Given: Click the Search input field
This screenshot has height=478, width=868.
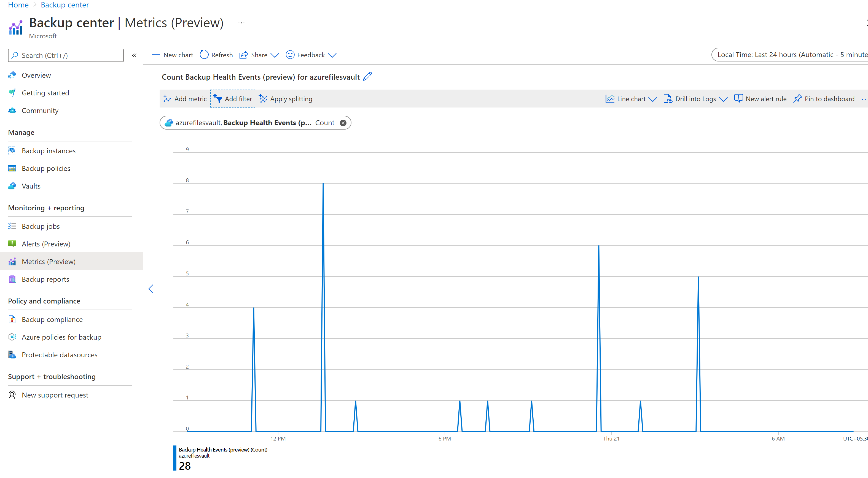Looking at the screenshot, I should (x=66, y=55).
